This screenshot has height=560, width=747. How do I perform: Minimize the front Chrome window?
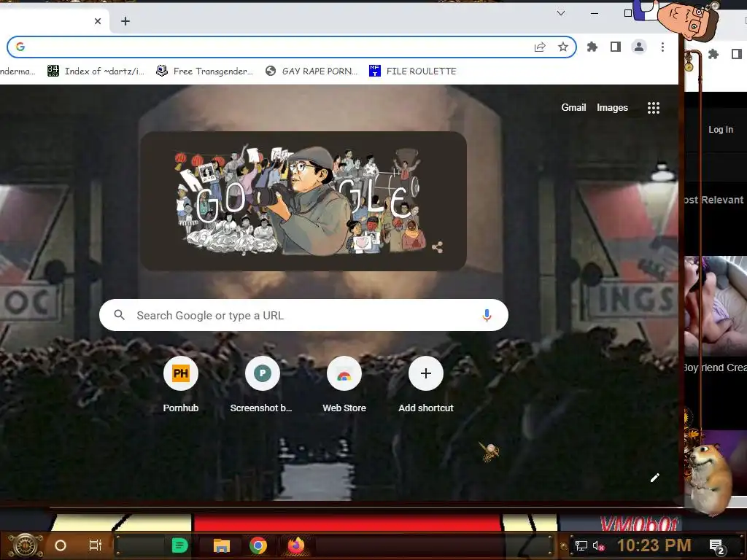594,13
